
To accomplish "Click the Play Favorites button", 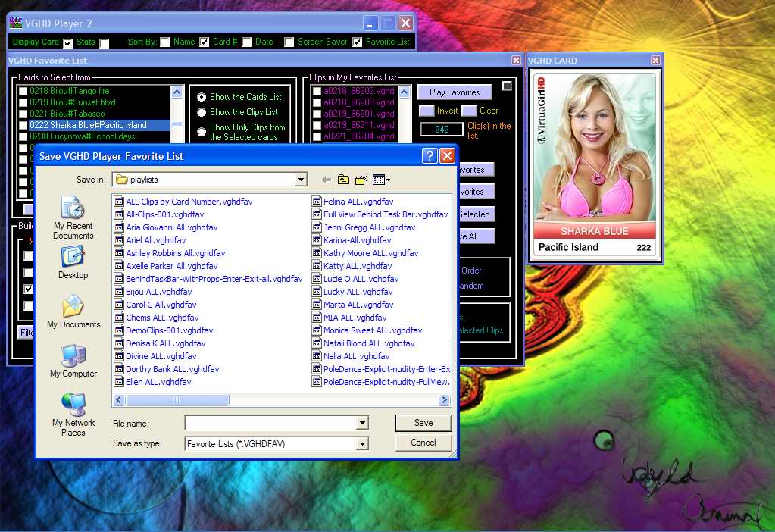I will click(x=454, y=92).
